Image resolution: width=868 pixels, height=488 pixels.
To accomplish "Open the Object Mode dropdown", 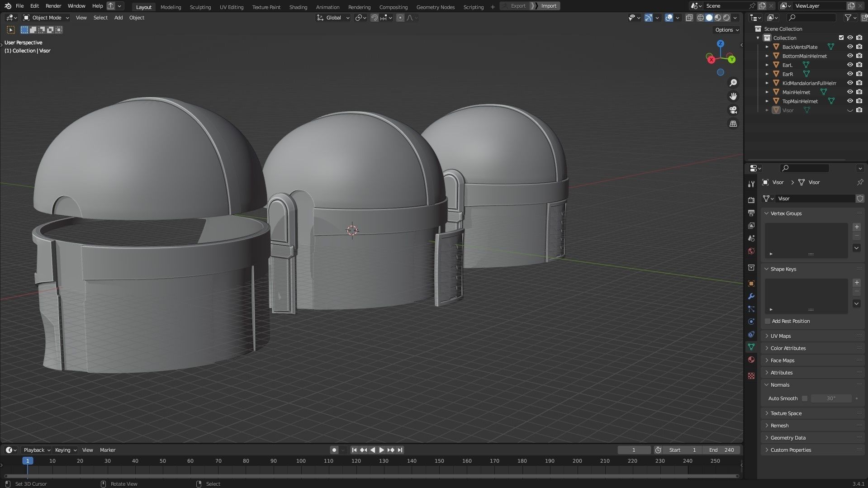I will [46, 18].
